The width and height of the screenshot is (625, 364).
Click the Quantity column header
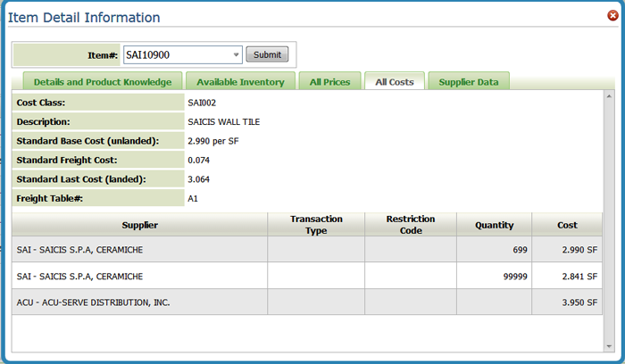pos(494,225)
